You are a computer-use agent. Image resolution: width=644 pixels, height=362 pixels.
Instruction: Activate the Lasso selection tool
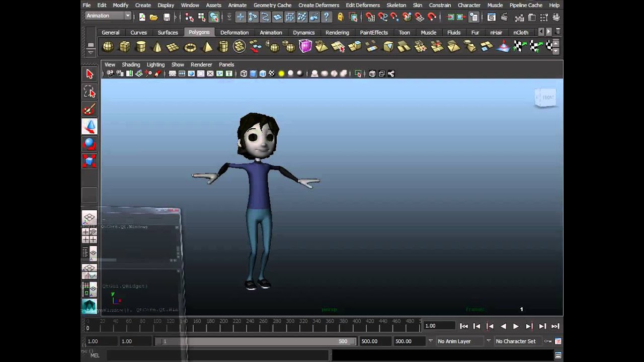point(90,92)
